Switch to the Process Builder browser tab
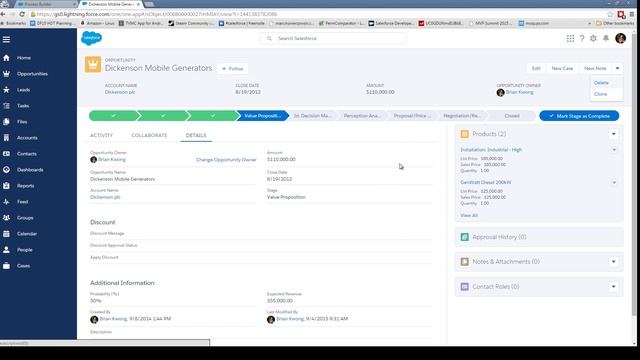640x360 pixels. [x=46, y=4]
